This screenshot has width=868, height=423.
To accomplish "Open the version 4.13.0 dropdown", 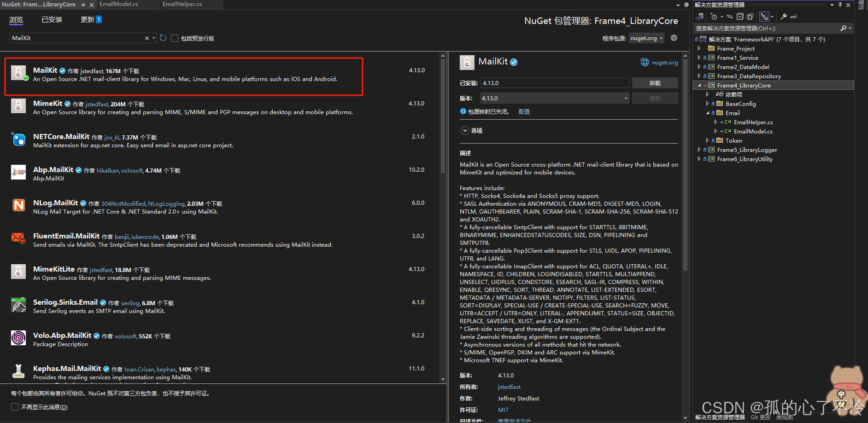I will tap(555, 98).
